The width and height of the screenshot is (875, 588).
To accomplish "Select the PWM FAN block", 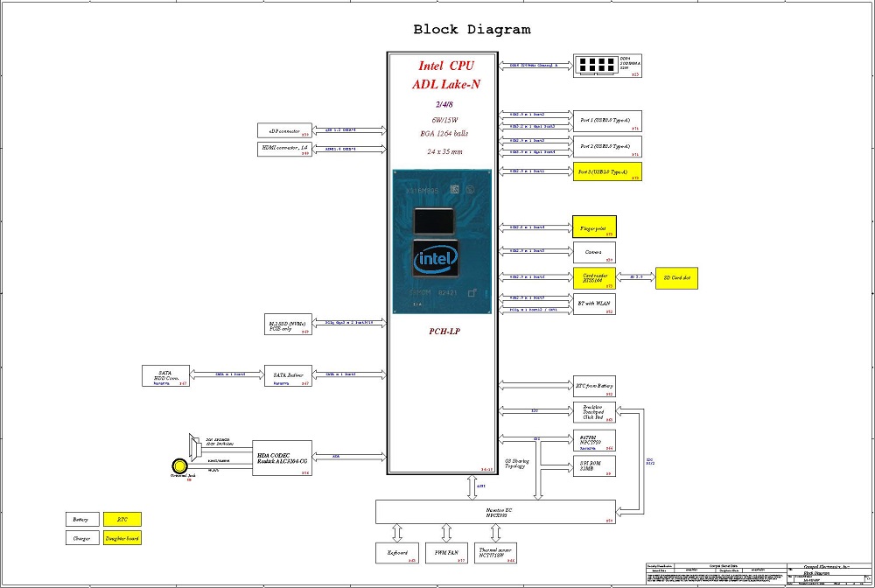I will coord(446,553).
